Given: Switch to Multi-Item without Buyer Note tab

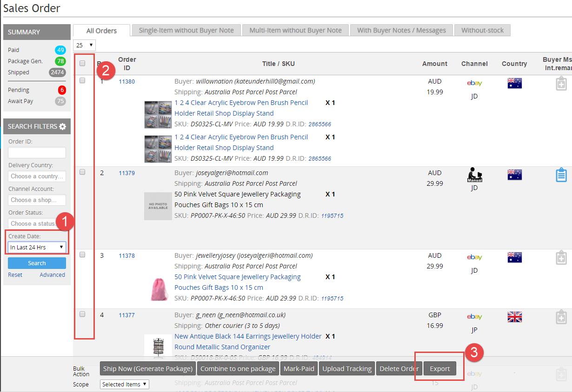Looking at the screenshot, I should (295, 30).
